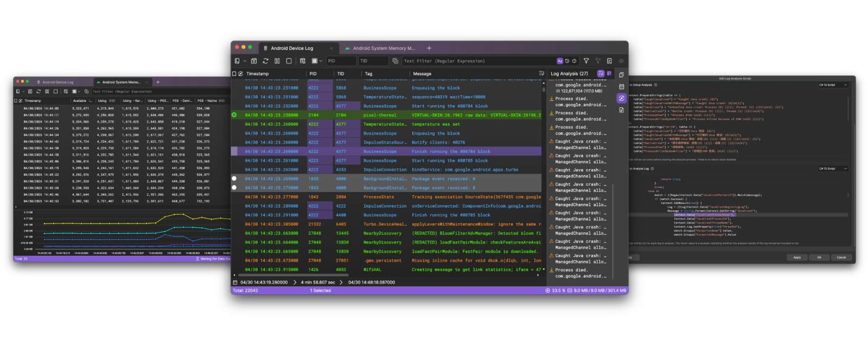Viewport: 868px width, 347px height.
Task: Open the timestamp categories side panel icon
Action: pyautogui.click(x=622, y=87)
